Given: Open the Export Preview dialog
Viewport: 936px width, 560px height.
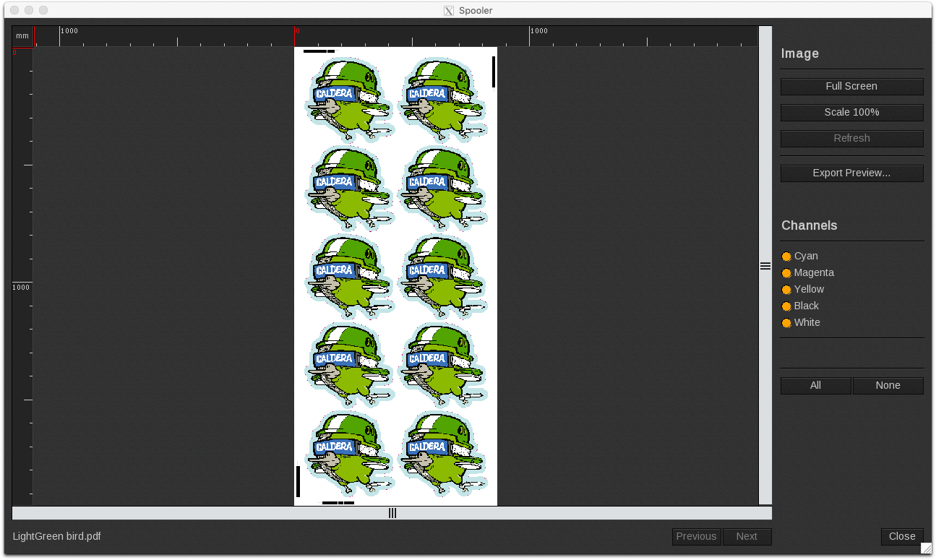Looking at the screenshot, I should 851,173.
